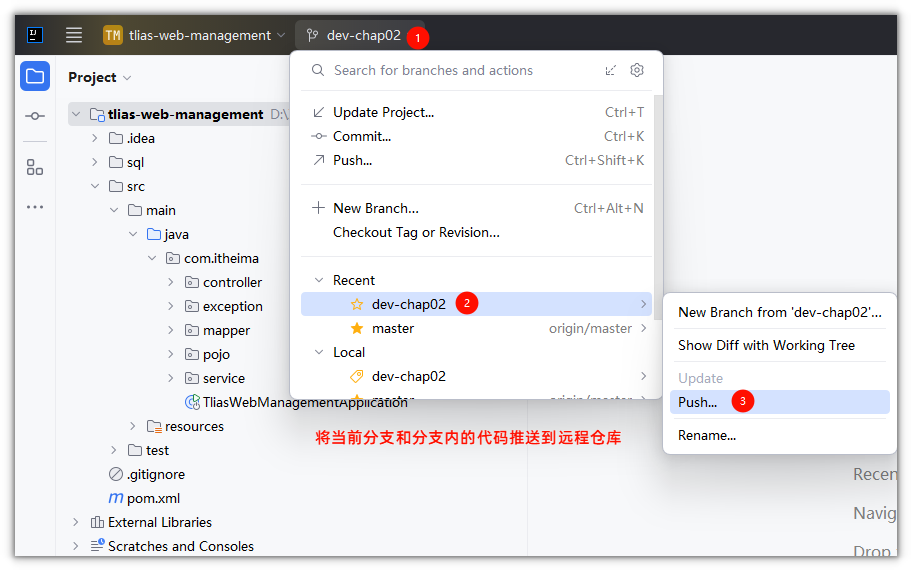Image resolution: width=912 pixels, height=571 pixels.
Task: Click the Maven pom.xml file icon
Action: 116,498
